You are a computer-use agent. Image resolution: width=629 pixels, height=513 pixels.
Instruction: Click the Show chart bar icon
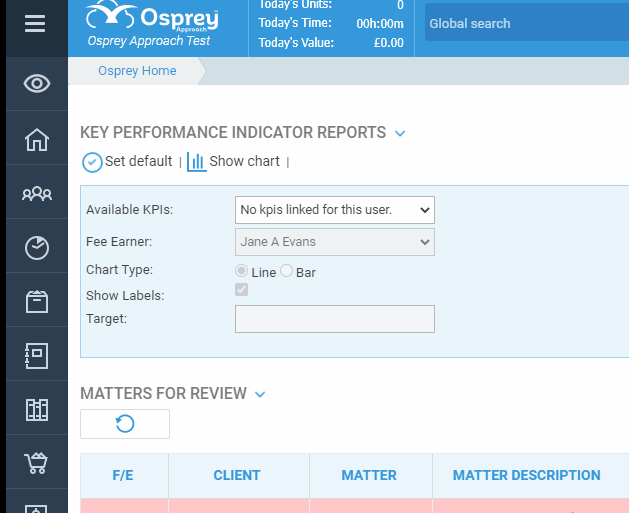tap(197, 162)
